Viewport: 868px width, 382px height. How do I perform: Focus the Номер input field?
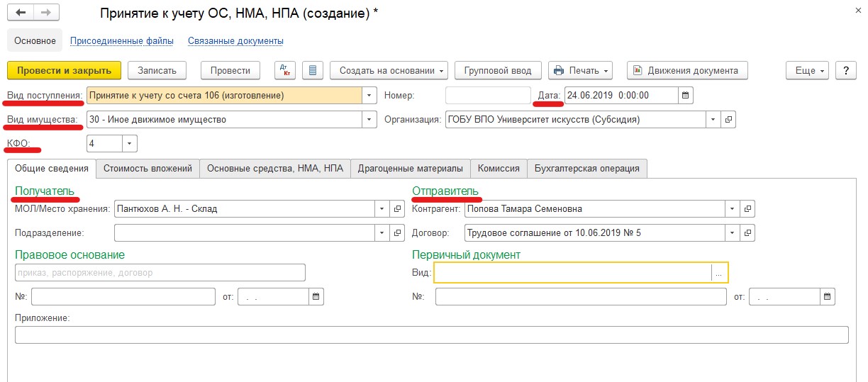pyautogui.click(x=488, y=95)
